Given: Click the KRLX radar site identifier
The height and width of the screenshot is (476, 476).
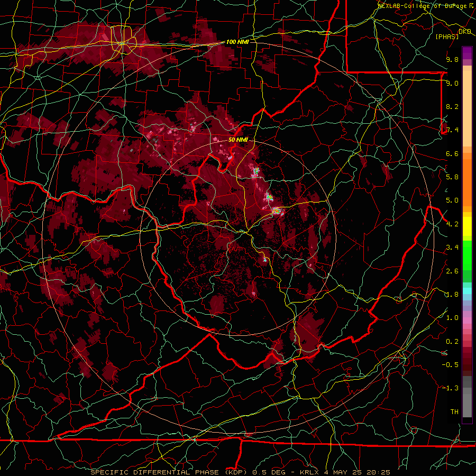Looking at the screenshot, I should pyautogui.click(x=309, y=472).
